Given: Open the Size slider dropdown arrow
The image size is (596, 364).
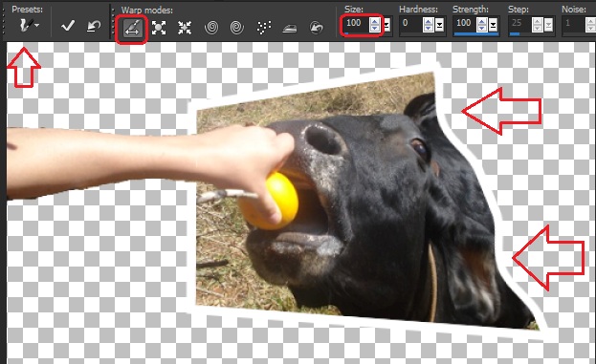Looking at the screenshot, I should 386,26.
